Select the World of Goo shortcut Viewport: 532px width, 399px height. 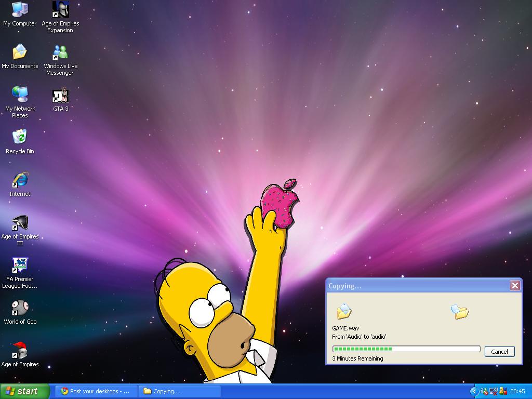point(20,312)
